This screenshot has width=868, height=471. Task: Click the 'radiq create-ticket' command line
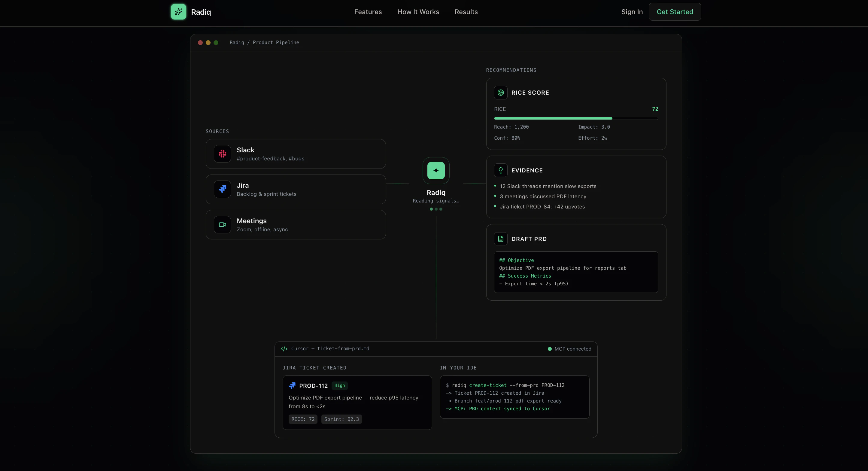pos(505,385)
